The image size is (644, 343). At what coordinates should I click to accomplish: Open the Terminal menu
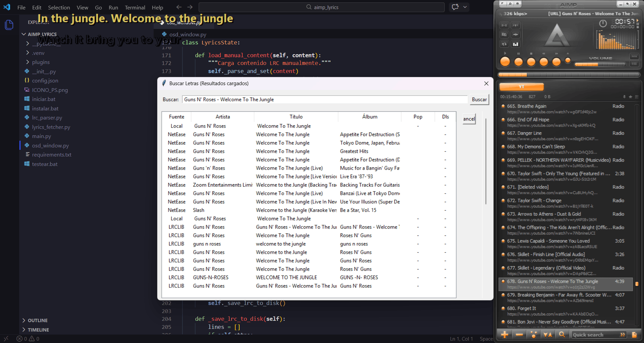tap(135, 7)
